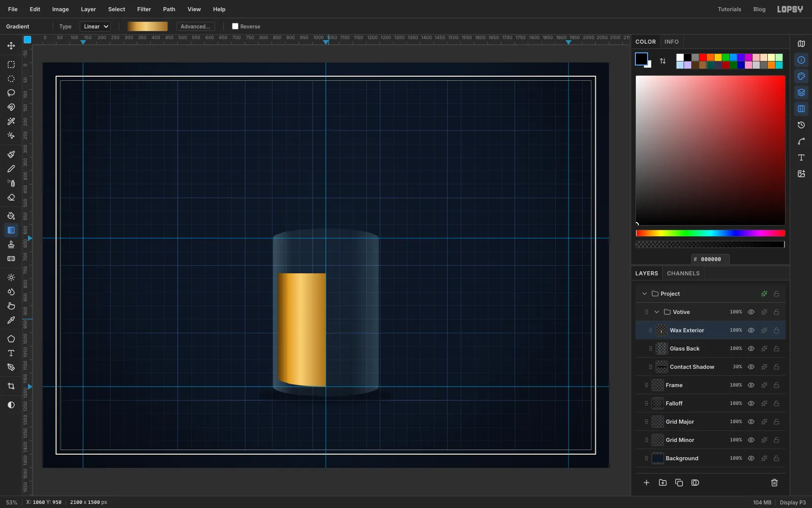The height and width of the screenshot is (508, 812).
Task: Select the Move tool
Action: click(x=11, y=46)
